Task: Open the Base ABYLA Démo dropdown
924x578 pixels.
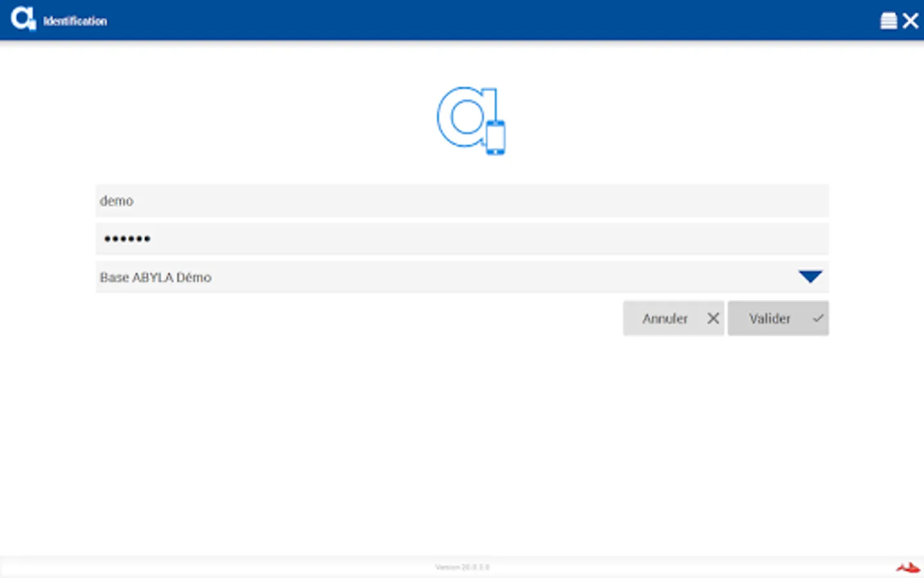Action: pyautogui.click(x=462, y=277)
